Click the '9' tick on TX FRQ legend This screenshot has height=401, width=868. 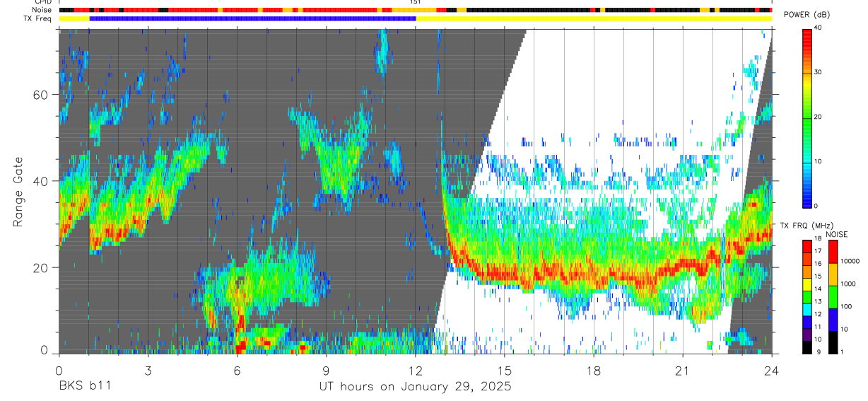819,352
